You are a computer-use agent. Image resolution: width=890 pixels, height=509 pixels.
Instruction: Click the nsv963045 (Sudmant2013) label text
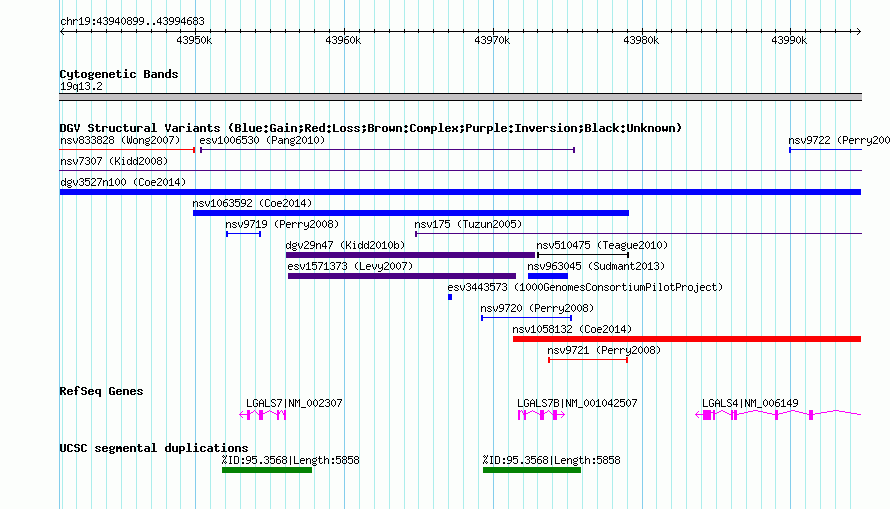[x=596, y=266]
